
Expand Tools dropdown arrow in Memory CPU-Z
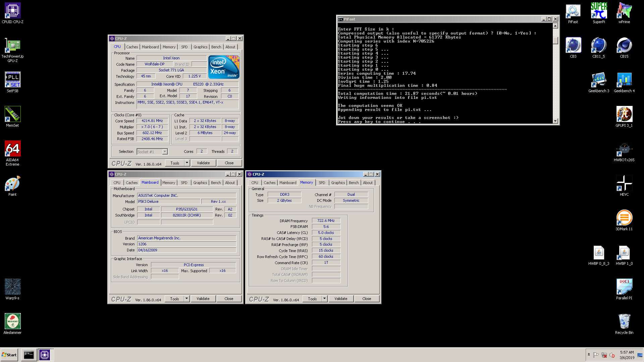coord(325,299)
